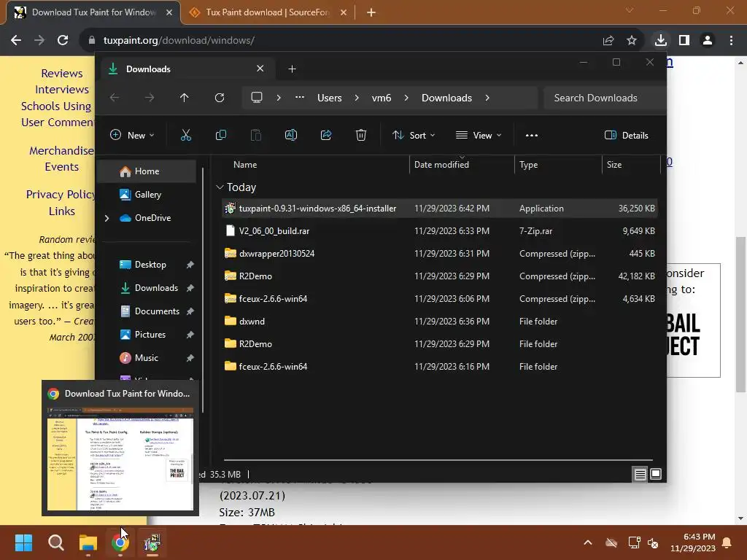
Task: Sort by Size column header
Action: [x=614, y=165]
